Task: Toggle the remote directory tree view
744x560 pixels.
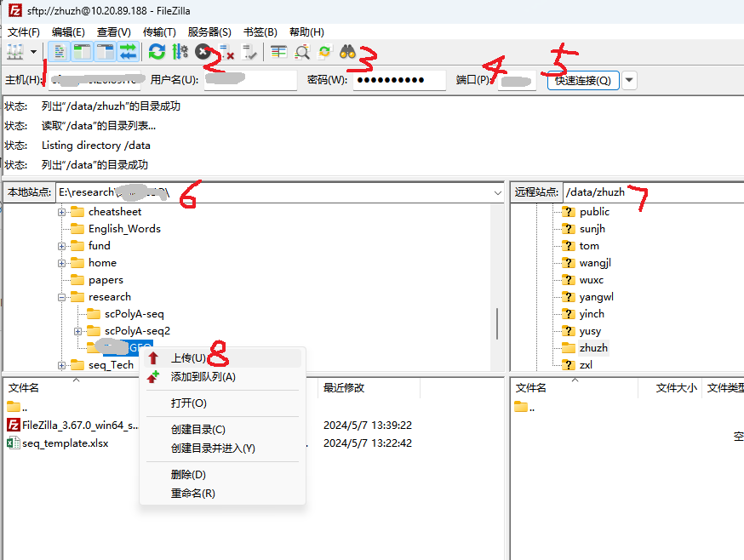Action: 106,52
